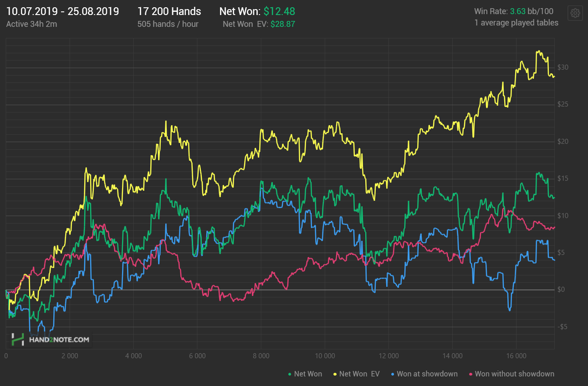Click the 1 average played tables text
This screenshot has width=588, height=386.
click(516, 23)
